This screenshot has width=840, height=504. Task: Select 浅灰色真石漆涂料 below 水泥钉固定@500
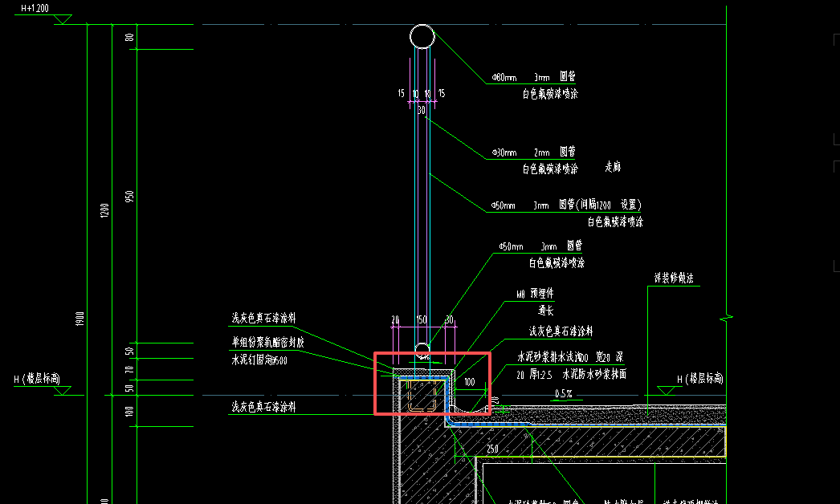pos(263,407)
